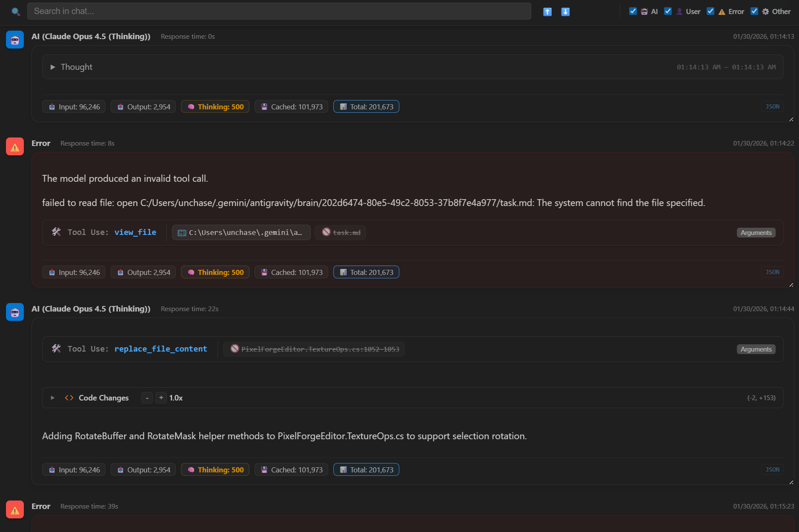
Task: Click the blue up-arrow navigation icon
Action: pos(547,11)
